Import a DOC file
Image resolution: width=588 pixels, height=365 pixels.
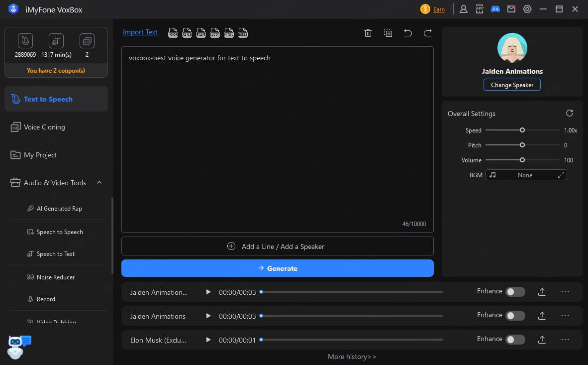[173, 33]
